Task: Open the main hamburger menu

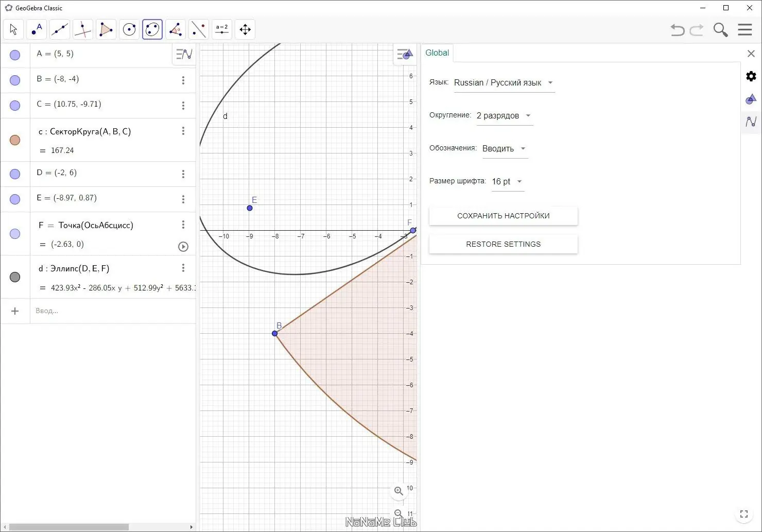Action: click(745, 29)
